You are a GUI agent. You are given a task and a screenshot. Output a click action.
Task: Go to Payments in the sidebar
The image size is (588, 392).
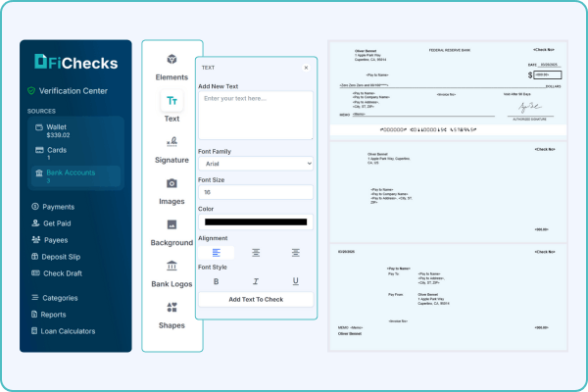[58, 207]
